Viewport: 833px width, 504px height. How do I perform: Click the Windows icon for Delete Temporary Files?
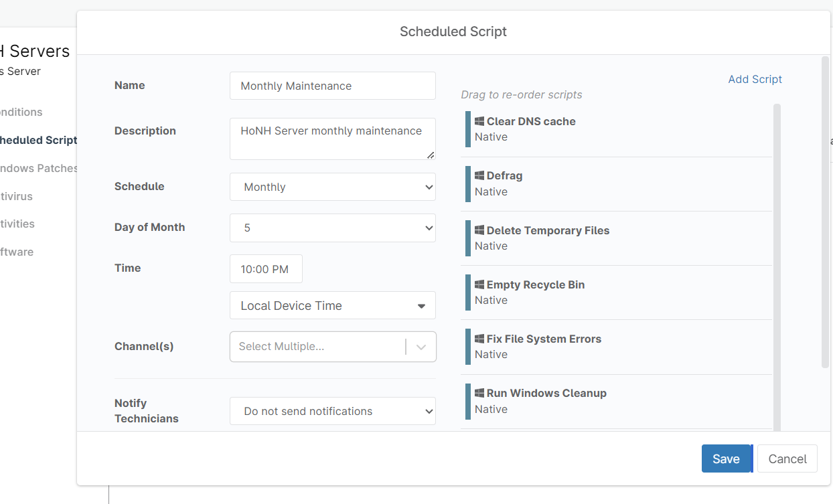[x=480, y=230]
